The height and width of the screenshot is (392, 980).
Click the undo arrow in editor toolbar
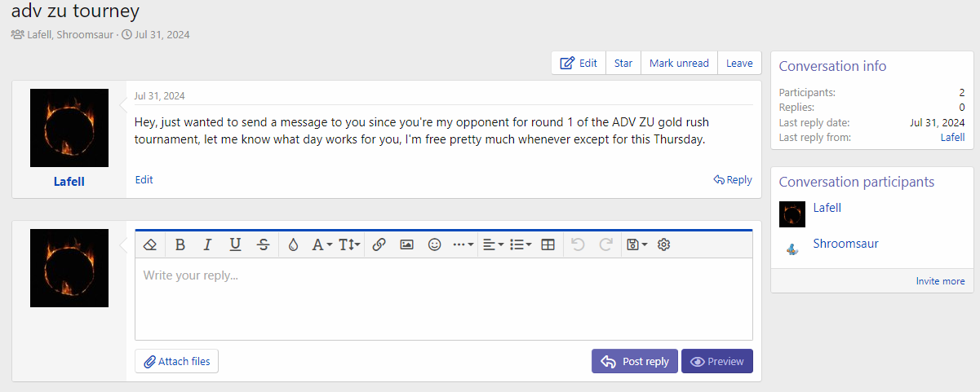tap(578, 244)
